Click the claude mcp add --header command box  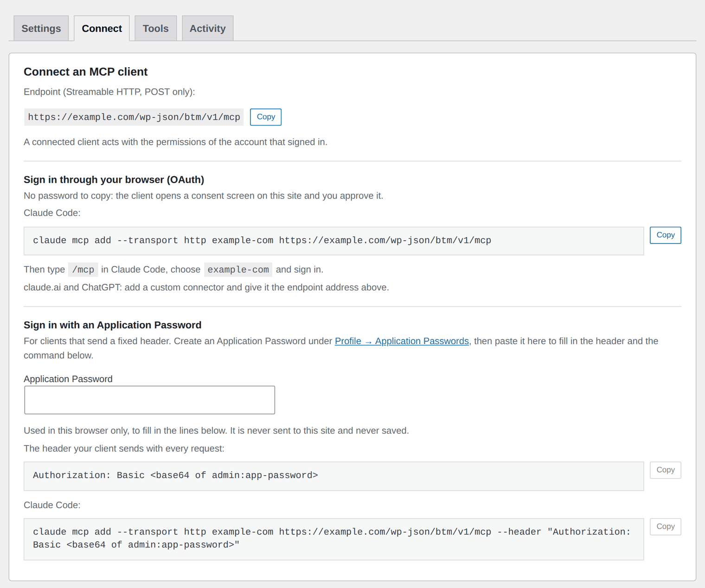click(x=333, y=539)
